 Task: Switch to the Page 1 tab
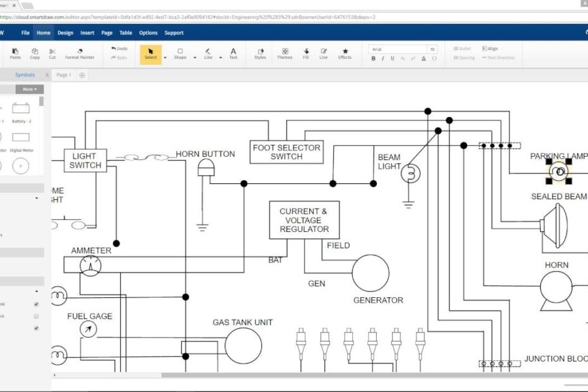click(x=63, y=75)
